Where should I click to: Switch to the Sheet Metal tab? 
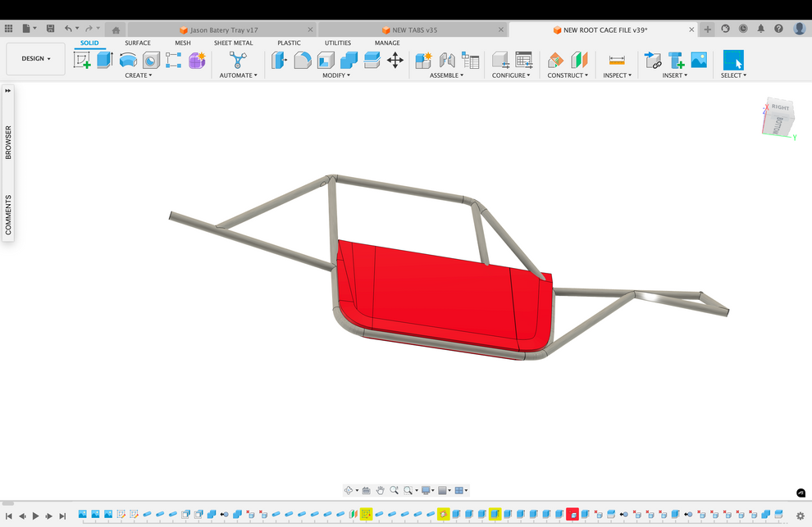(x=233, y=43)
